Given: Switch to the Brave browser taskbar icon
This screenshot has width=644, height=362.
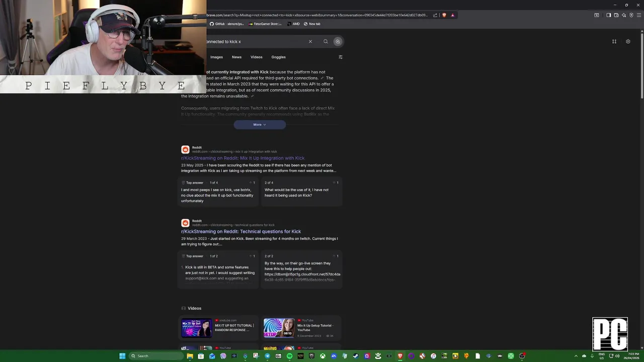Looking at the screenshot, I should 400,356.
